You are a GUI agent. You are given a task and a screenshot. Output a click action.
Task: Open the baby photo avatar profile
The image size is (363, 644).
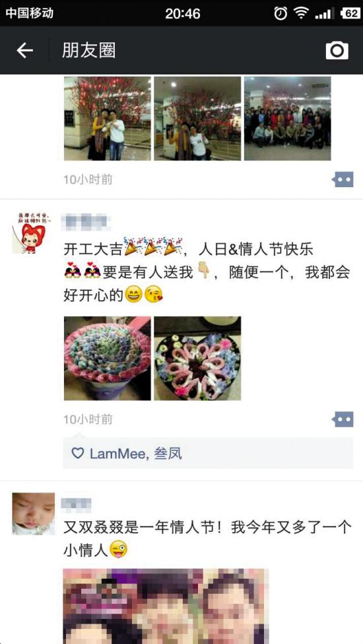point(33,513)
